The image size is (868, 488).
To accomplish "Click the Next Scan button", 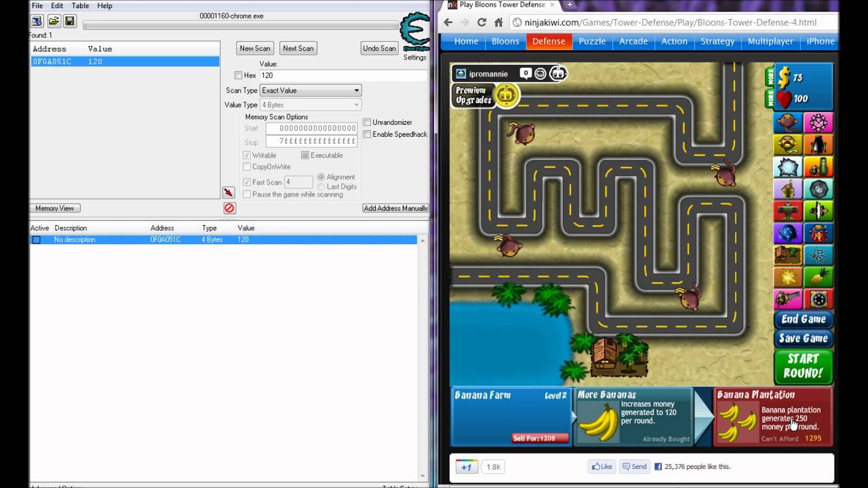I will (298, 48).
